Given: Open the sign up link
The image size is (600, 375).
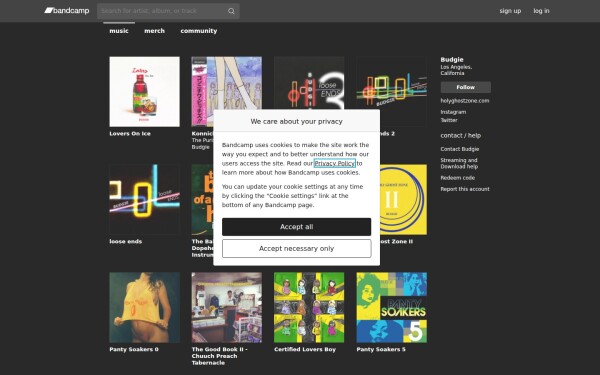Looking at the screenshot, I should (510, 11).
